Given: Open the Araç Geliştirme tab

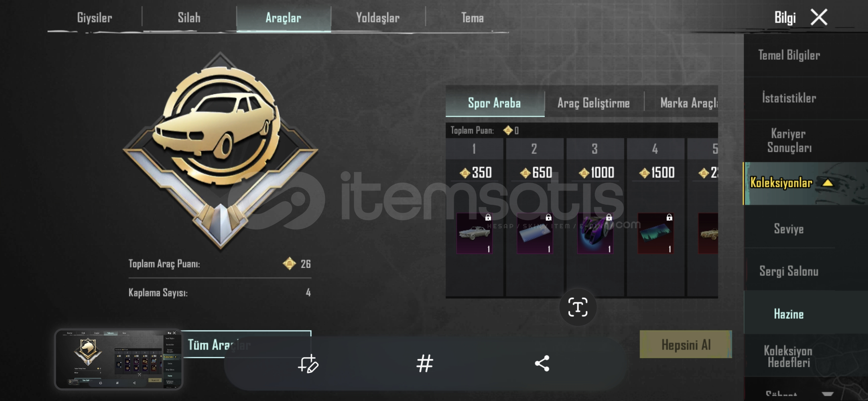Looking at the screenshot, I should (x=594, y=103).
